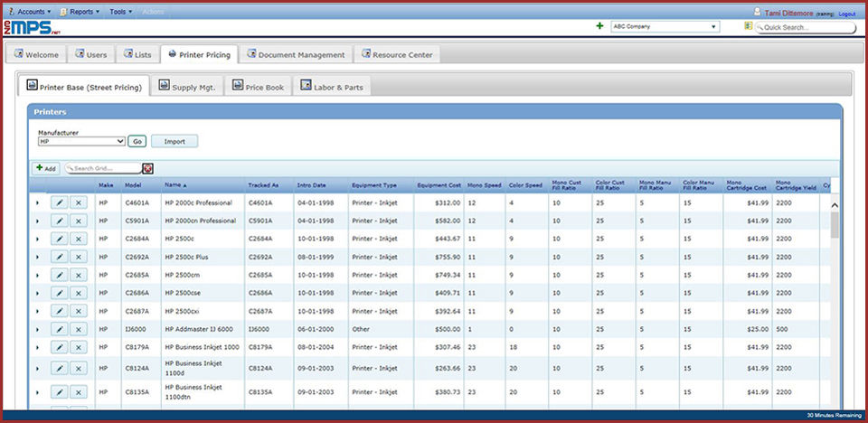
Task: Switch to Price Book sub-tab
Action: 258,86
